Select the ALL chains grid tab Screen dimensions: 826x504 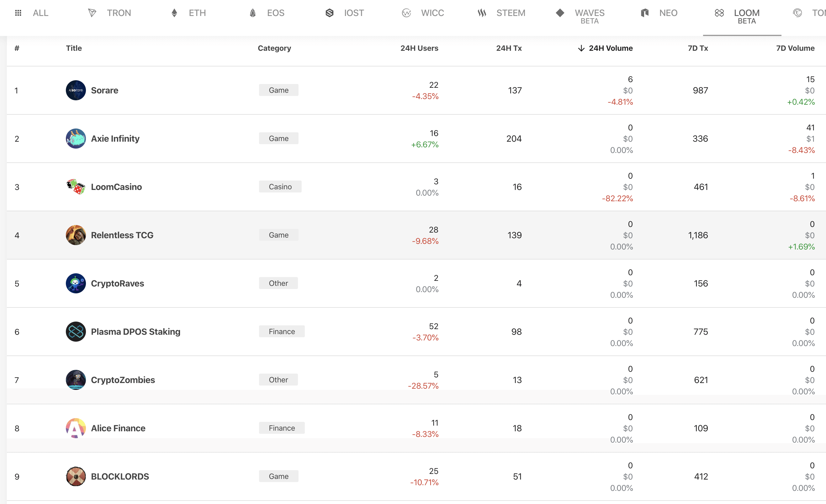[x=32, y=13]
